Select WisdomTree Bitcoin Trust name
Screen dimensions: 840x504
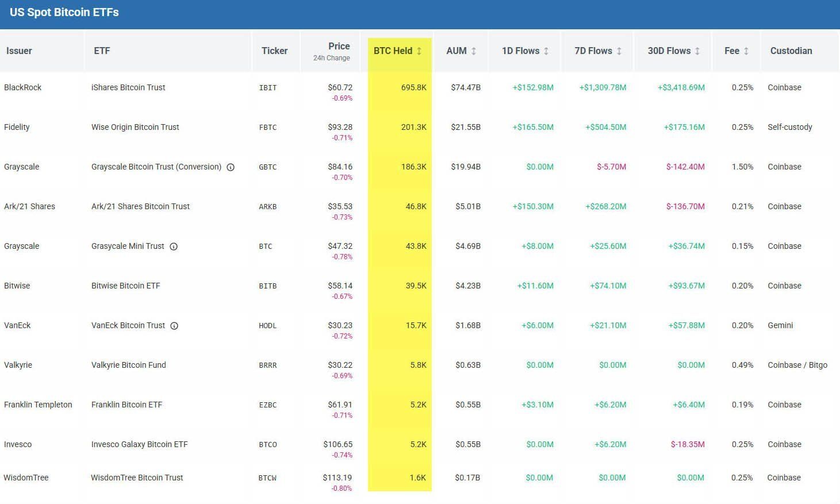coord(137,478)
